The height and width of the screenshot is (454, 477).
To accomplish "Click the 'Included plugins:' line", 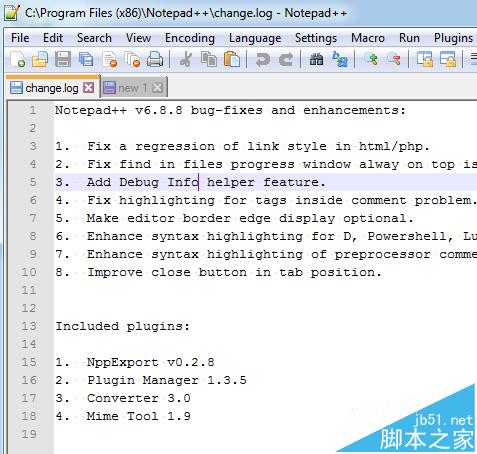I will [x=122, y=326].
